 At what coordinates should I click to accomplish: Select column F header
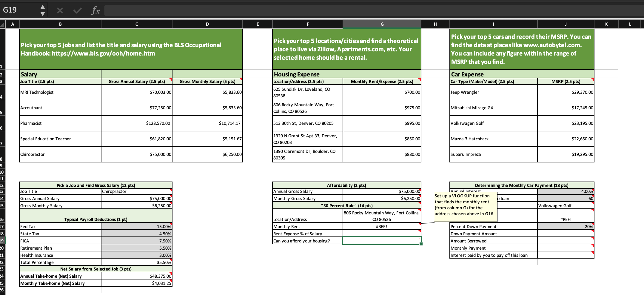(308, 24)
